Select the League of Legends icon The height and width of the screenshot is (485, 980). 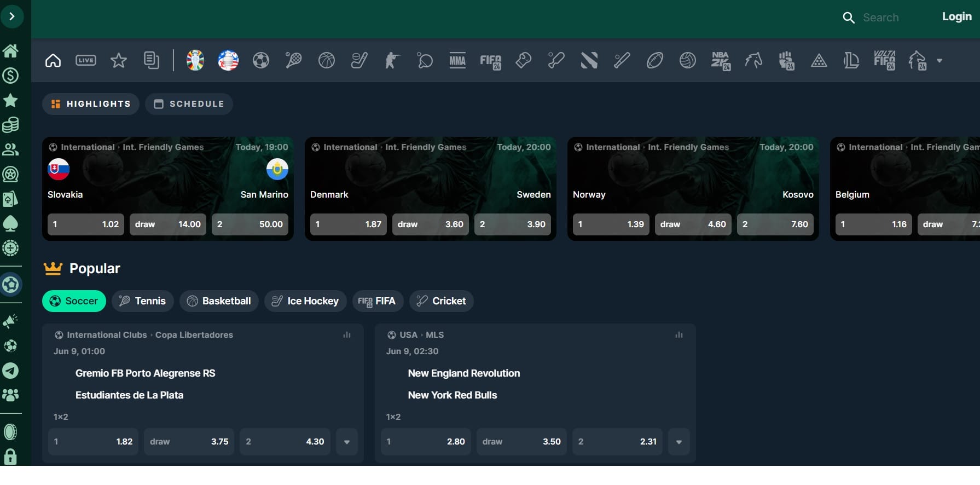(852, 60)
